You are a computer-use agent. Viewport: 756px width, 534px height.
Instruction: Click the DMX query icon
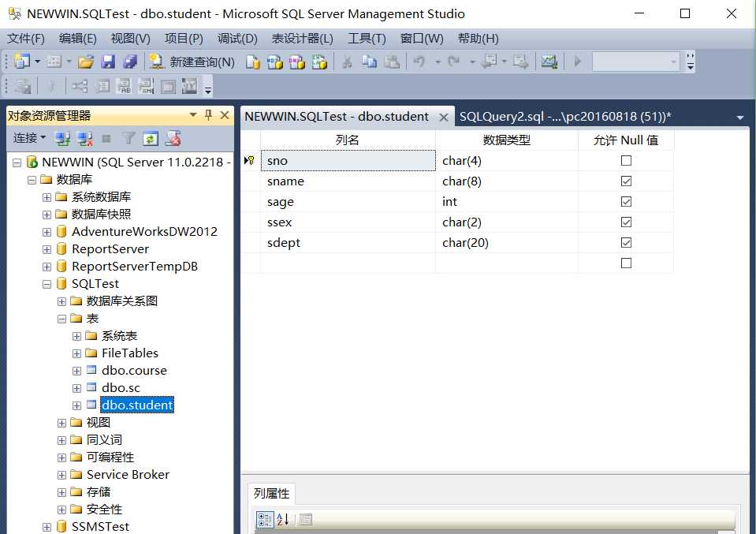[x=297, y=62]
